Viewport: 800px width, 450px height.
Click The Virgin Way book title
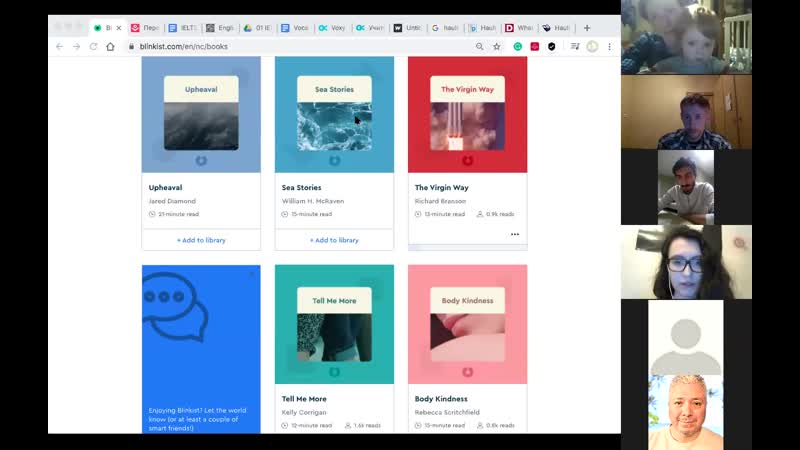[x=441, y=187]
